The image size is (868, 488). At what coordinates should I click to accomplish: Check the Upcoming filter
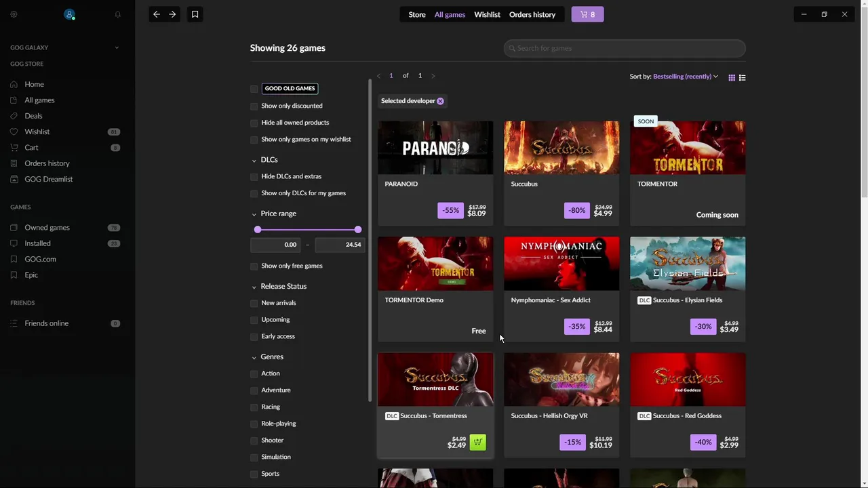point(254,320)
